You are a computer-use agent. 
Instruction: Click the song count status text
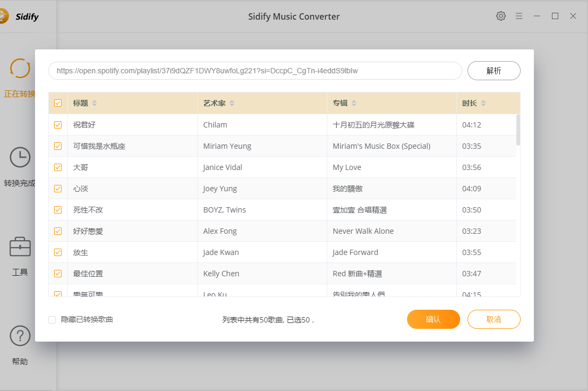(268, 320)
